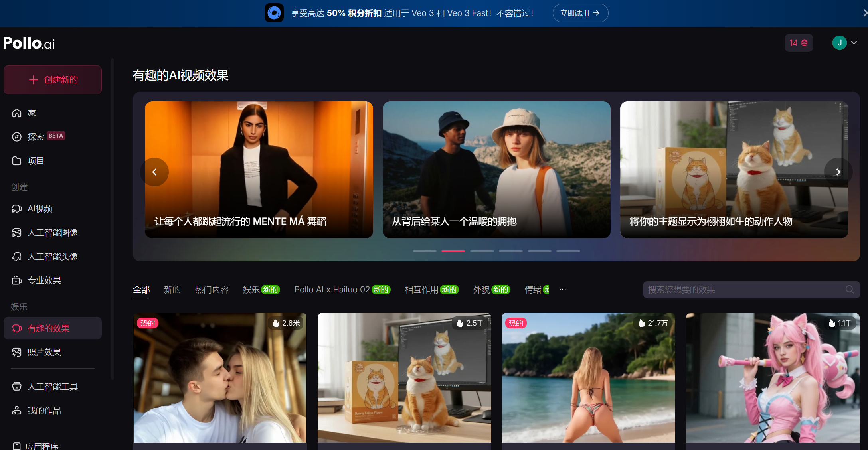The image size is (868, 450).
Task: Select the 全部 tab
Action: click(x=141, y=290)
